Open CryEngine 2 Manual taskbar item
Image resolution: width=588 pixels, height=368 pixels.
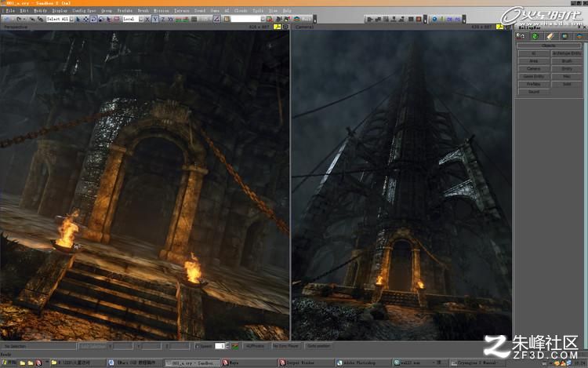click(476, 363)
